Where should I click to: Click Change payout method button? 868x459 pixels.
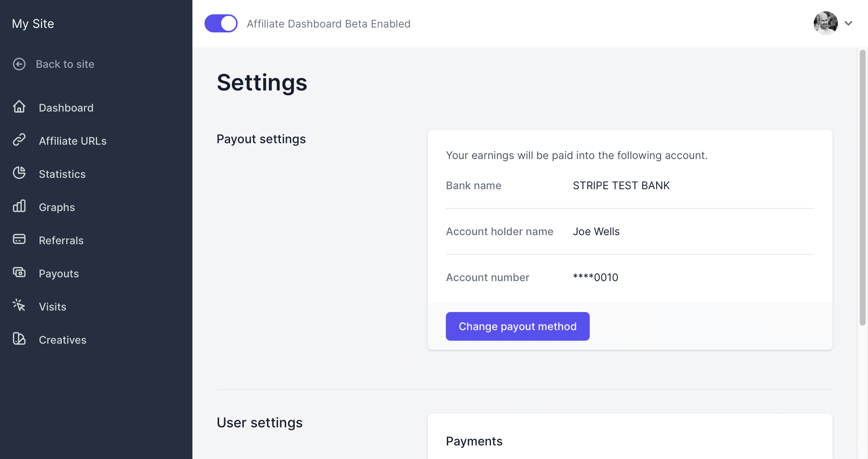point(517,326)
